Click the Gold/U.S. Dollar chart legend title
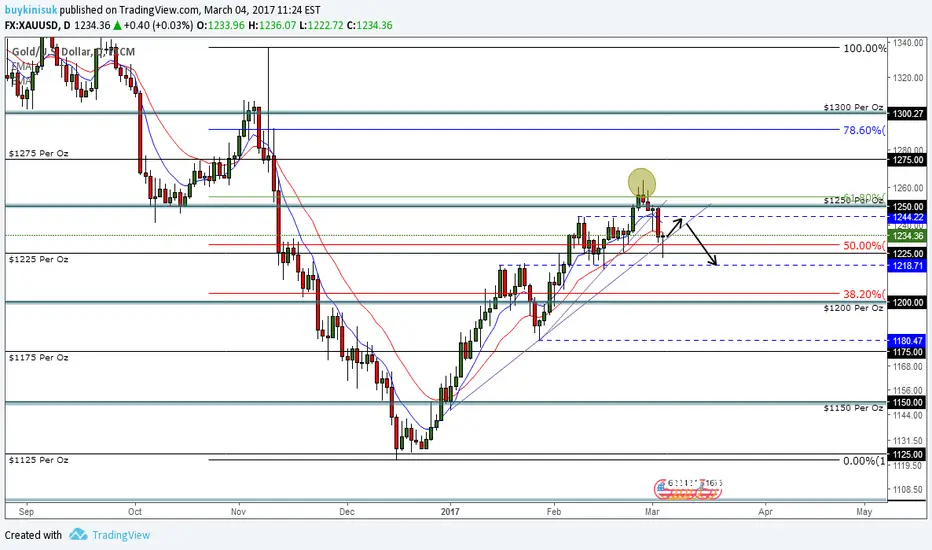Viewport: 932px width, 550px height. [x=73, y=52]
